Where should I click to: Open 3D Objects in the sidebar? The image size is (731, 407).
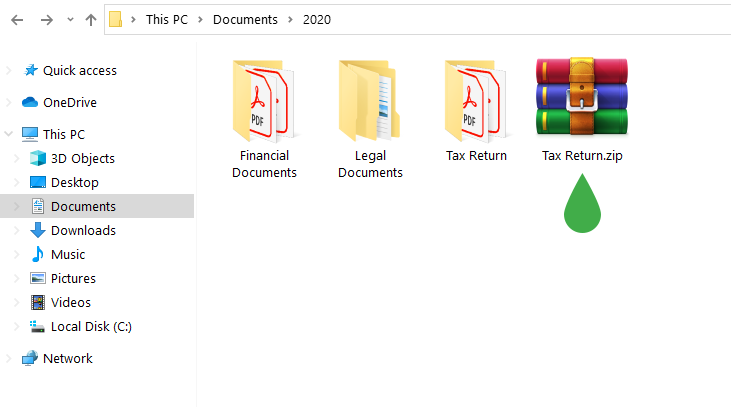[83, 159]
